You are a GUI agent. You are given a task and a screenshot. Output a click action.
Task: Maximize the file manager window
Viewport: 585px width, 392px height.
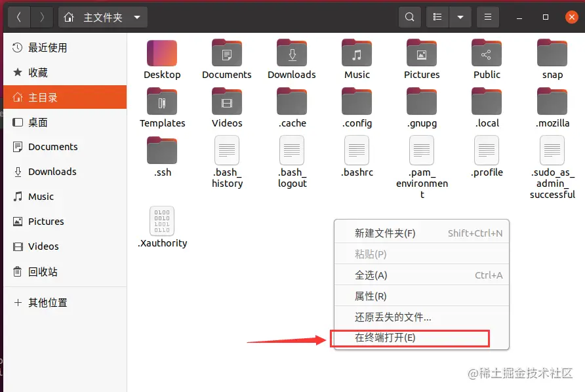(546, 17)
